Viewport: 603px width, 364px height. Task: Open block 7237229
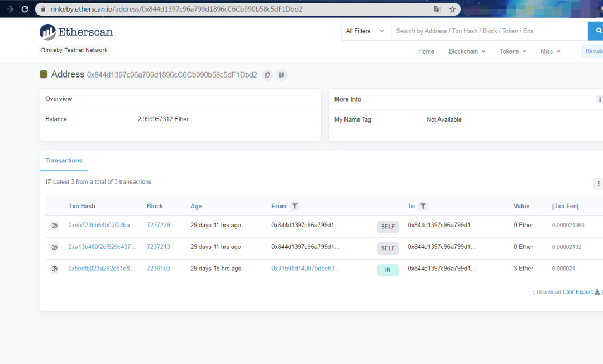click(159, 225)
